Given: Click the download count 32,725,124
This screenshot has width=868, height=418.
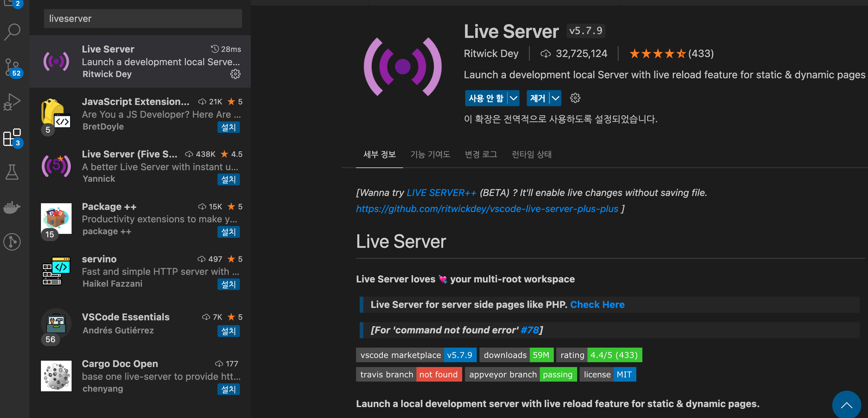Looking at the screenshot, I should 574,54.
